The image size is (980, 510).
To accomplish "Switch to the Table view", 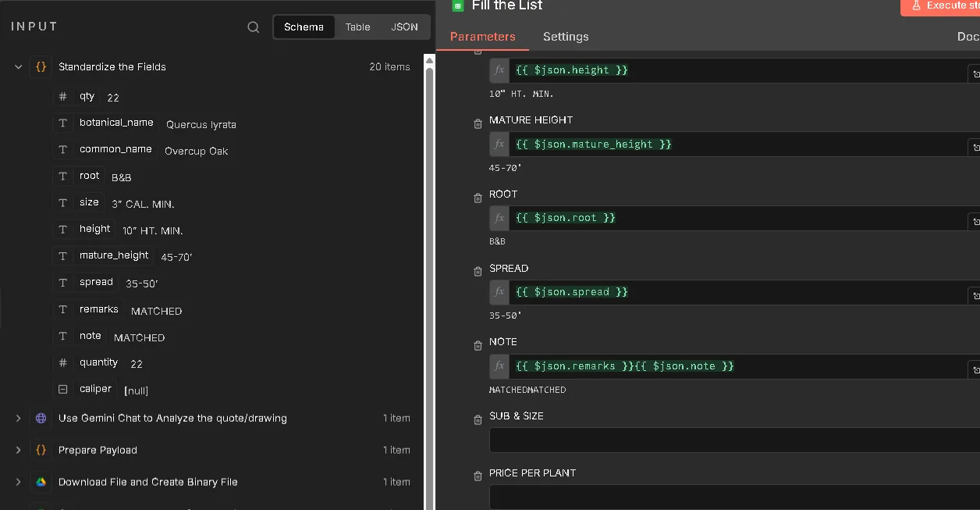I will [x=358, y=27].
